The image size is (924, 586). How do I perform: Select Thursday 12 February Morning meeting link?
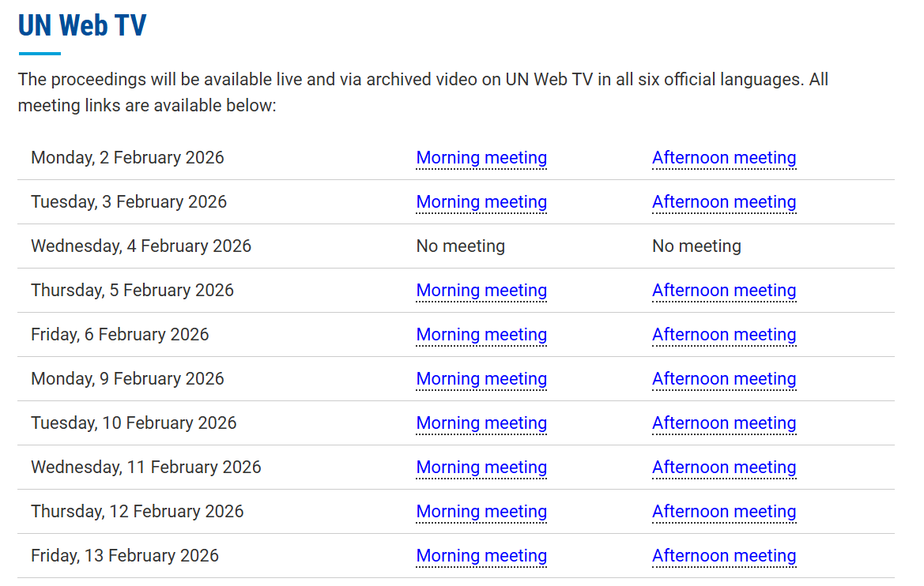[481, 512]
